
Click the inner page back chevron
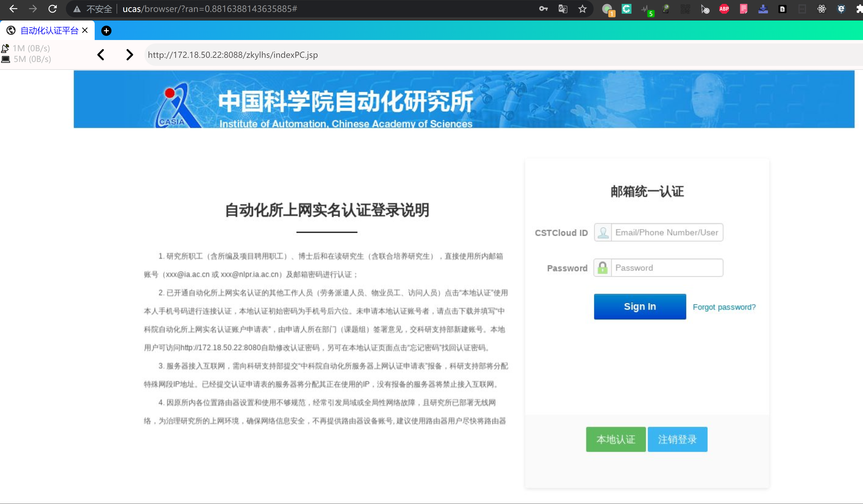[101, 55]
